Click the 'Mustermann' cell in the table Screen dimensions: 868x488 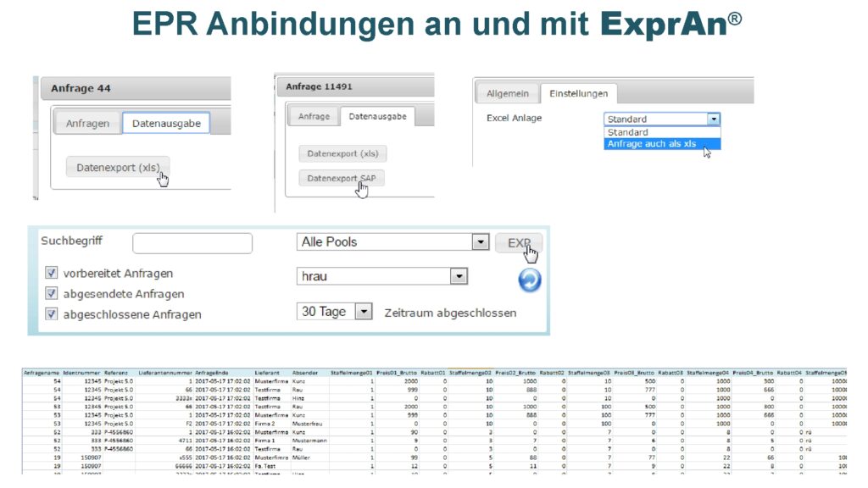(x=309, y=441)
